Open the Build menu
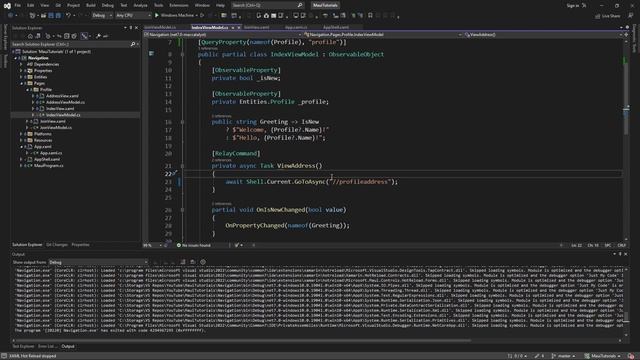 point(91,5)
